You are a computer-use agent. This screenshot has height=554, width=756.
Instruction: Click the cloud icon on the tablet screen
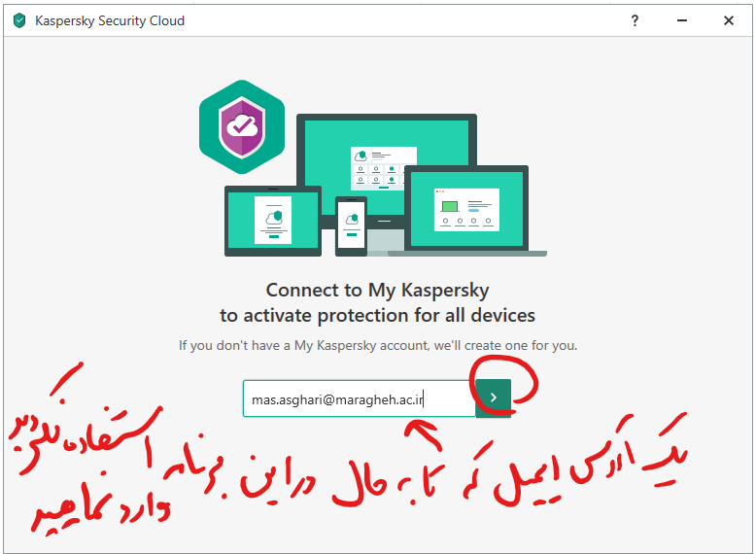click(274, 217)
